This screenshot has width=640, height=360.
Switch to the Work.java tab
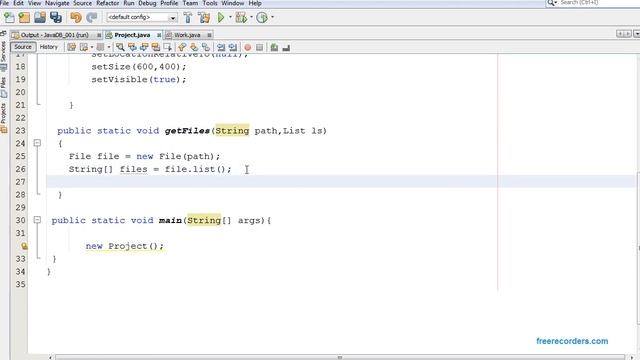click(x=187, y=35)
